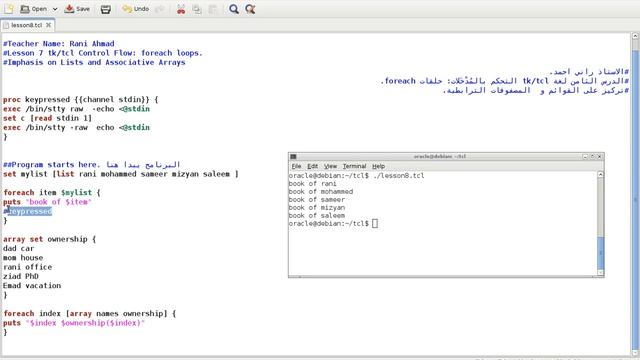Click the 'puts "$index $ownership($index)"' line
Viewport: 640px width, 360px height.
pyautogui.click(x=74, y=323)
